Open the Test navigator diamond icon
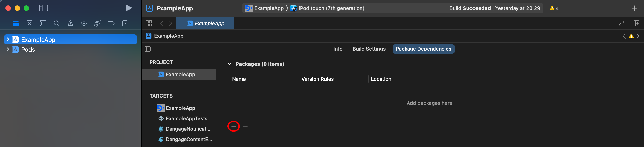This screenshot has height=147, width=644. 84,24
